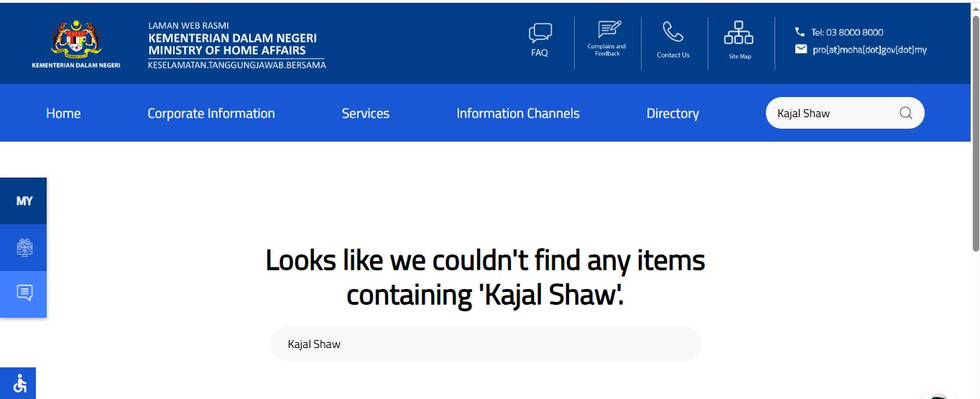The image size is (980, 399).
Task: Open the accessibility wheelchair icon
Action: [19, 384]
